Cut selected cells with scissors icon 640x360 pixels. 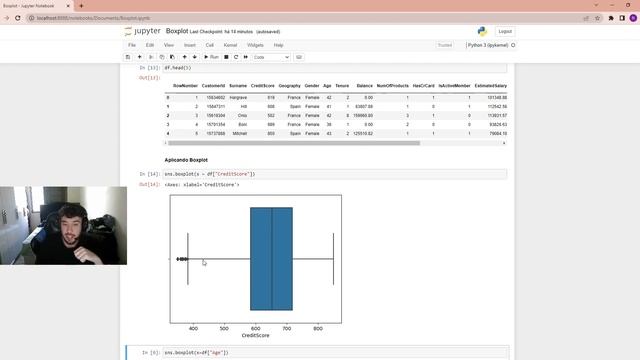[x=151, y=57]
